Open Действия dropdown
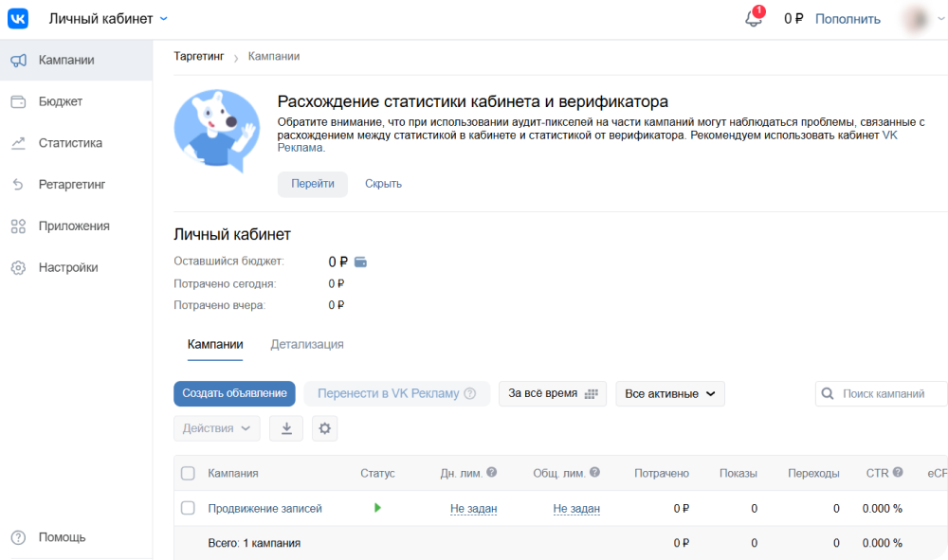 click(x=216, y=428)
